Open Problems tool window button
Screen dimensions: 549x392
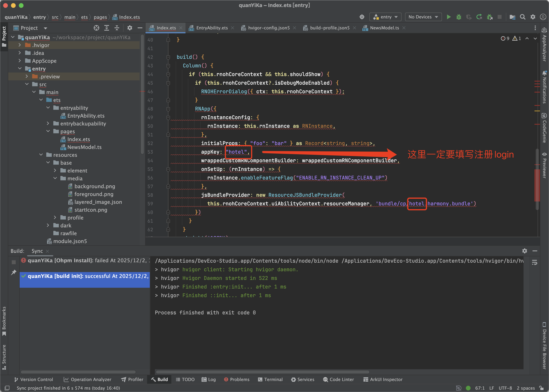tap(237, 379)
